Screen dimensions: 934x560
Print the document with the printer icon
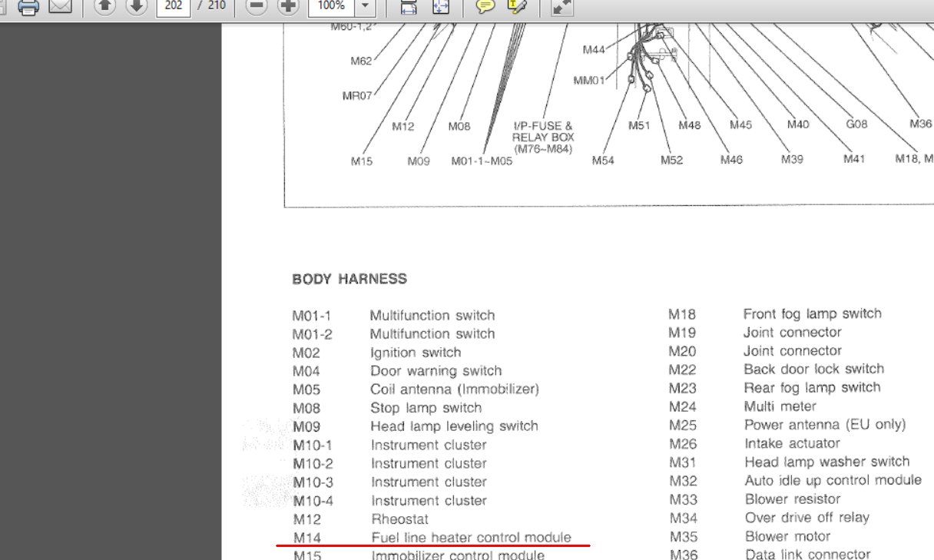pyautogui.click(x=28, y=7)
